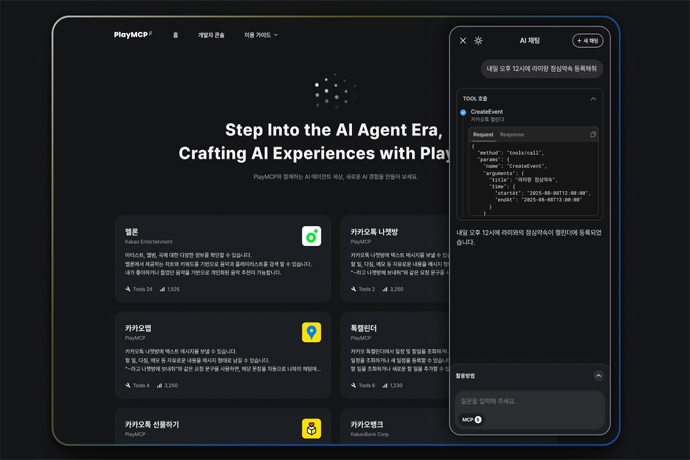
Task: Click the chat question input field
Action: pyautogui.click(x=530, y=401)
